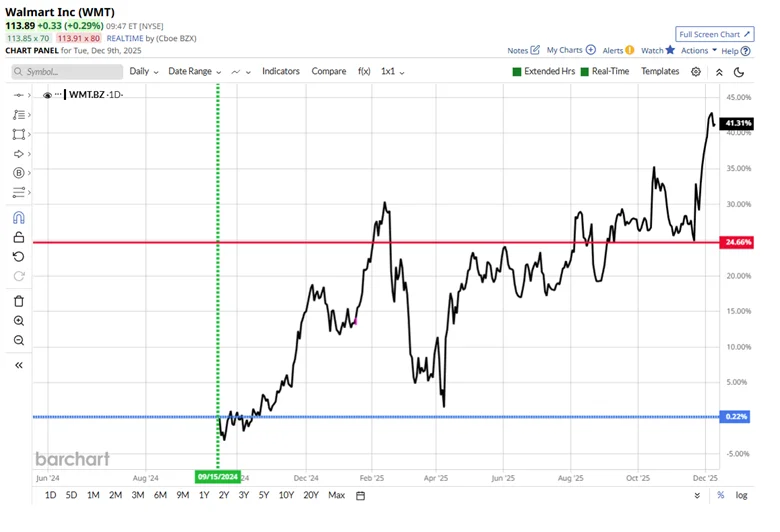Image resolution: width=780 pixels, height=532 pixels.
Task: Click the red 24.66% price level label
Action: 737,242
